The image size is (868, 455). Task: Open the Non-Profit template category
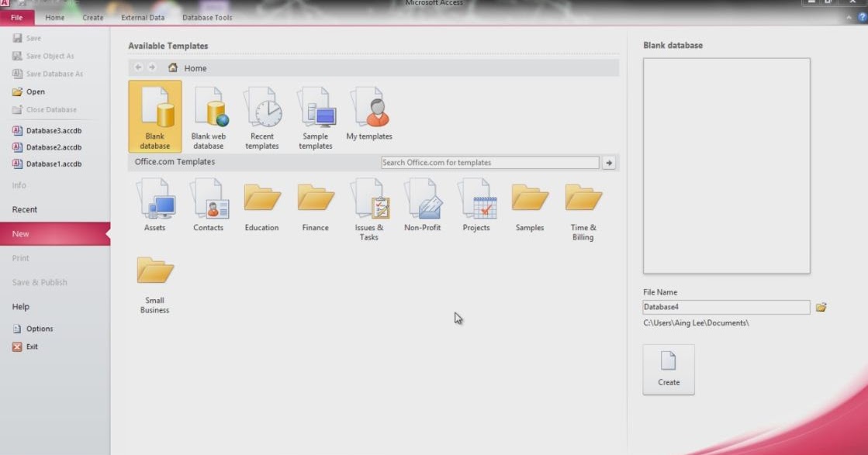pos(422,204)
